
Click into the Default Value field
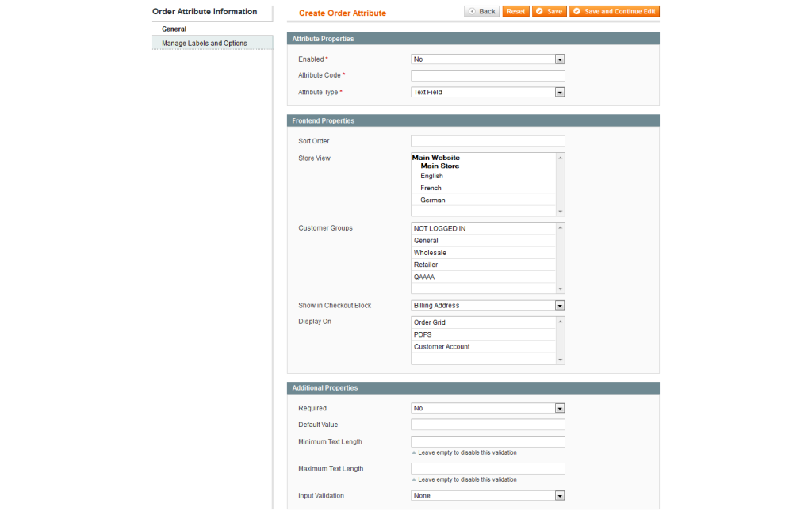click(x=488, y=425)
